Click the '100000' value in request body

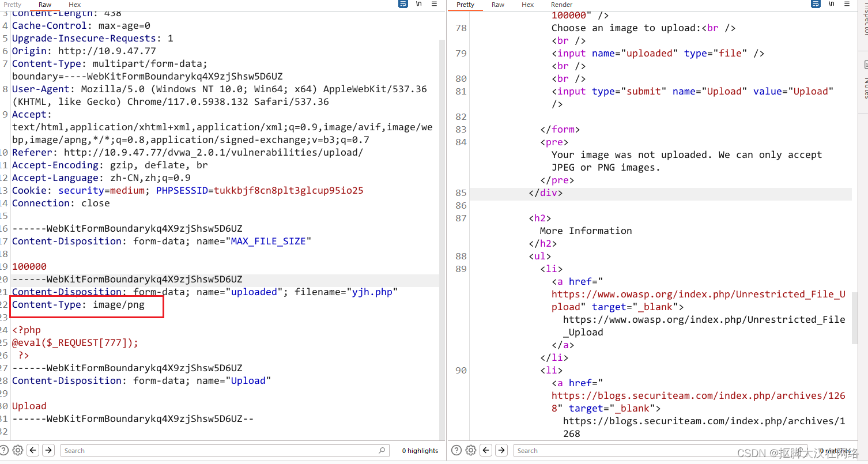pos(29,266)
